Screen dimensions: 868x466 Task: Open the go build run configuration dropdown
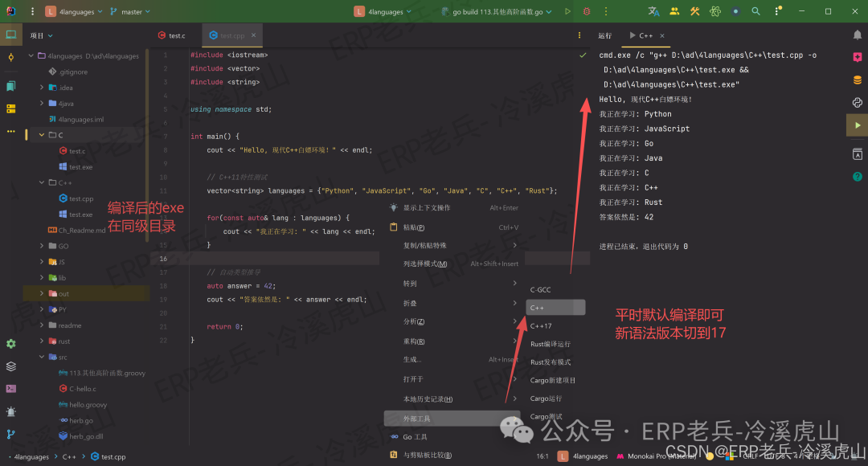tap(497, 11)
